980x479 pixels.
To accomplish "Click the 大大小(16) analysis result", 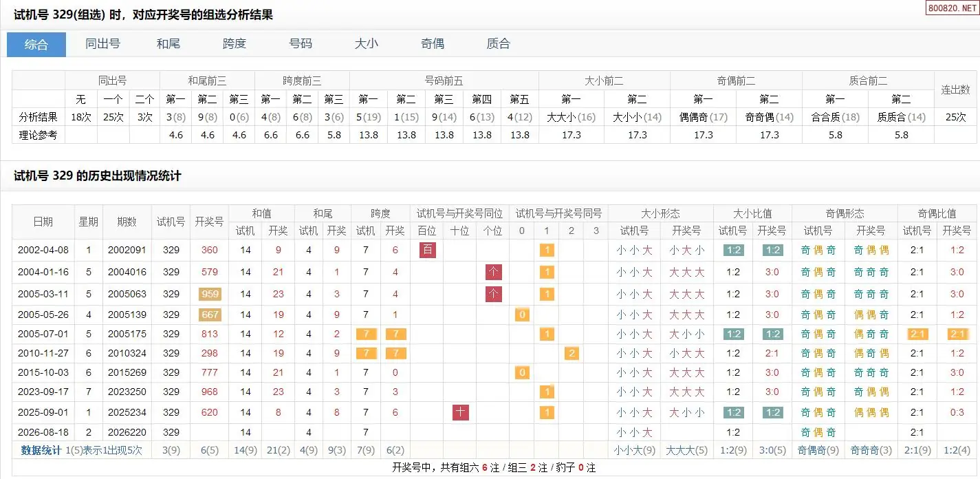I will click(x=571, y=117).
